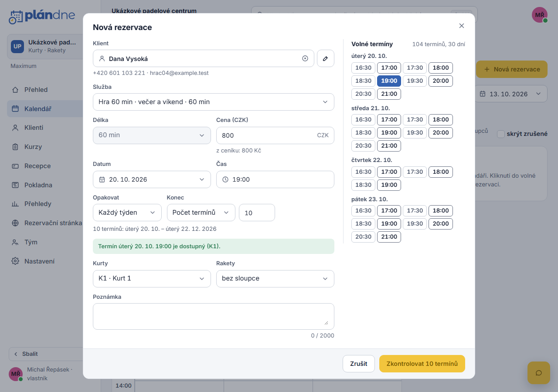The width and height of the screenshot is (558, 392).
Task: Click Zrušit to cancel
Action: pos(359,364)
